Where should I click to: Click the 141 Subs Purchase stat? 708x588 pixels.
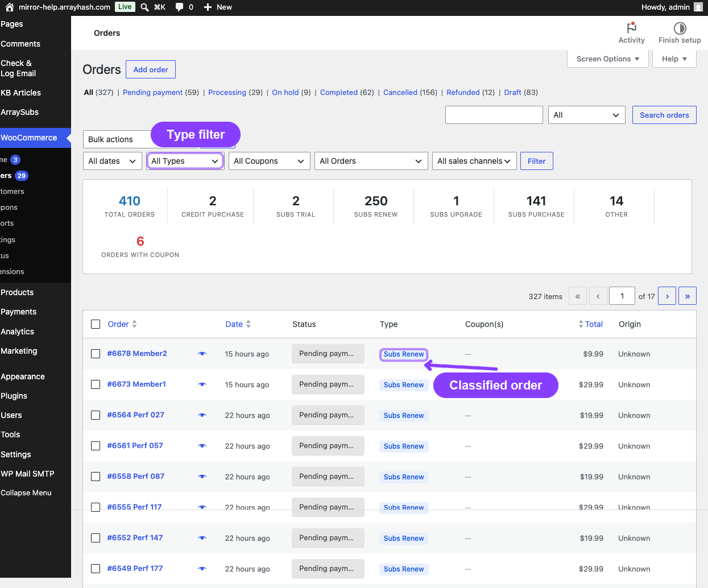coord(536,206)
